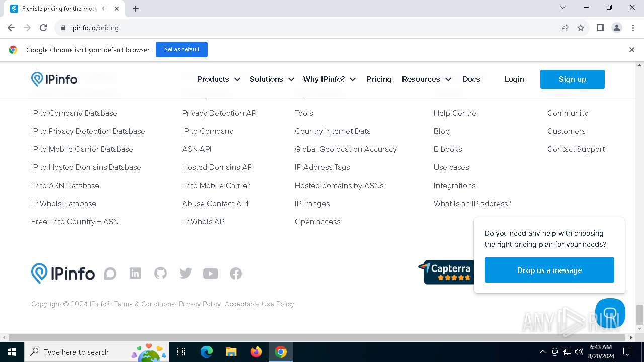
Task: Open File Explorer from the taskbar
Action: [x=231, y=352]
